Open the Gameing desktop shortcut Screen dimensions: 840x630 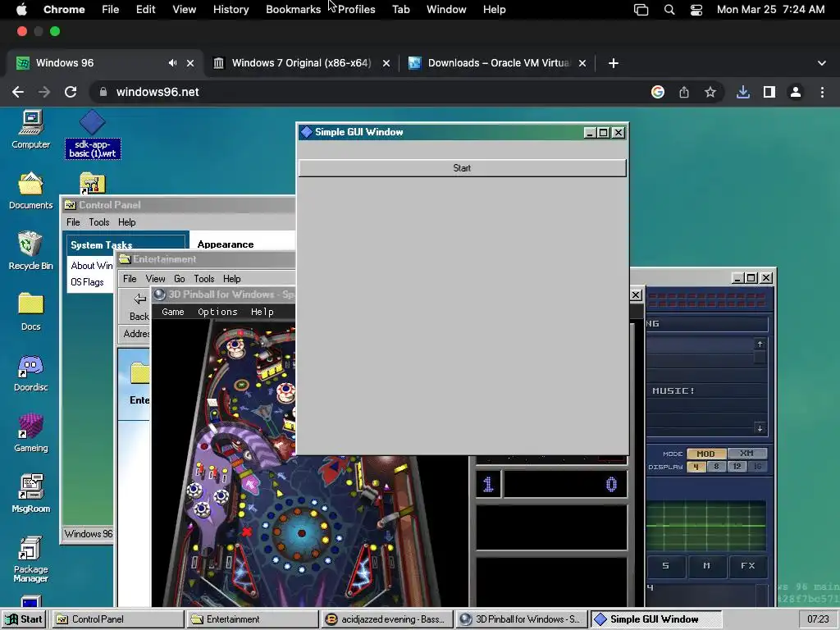click(30, 433)
